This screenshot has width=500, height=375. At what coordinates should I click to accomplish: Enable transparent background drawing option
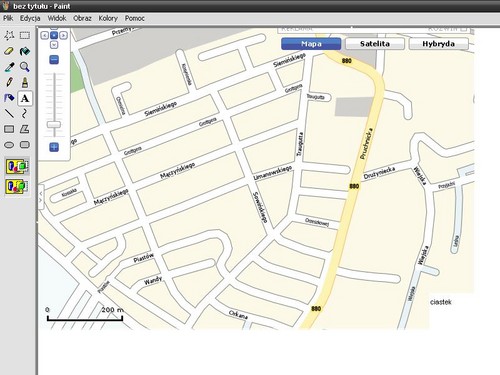pos(17,186)
